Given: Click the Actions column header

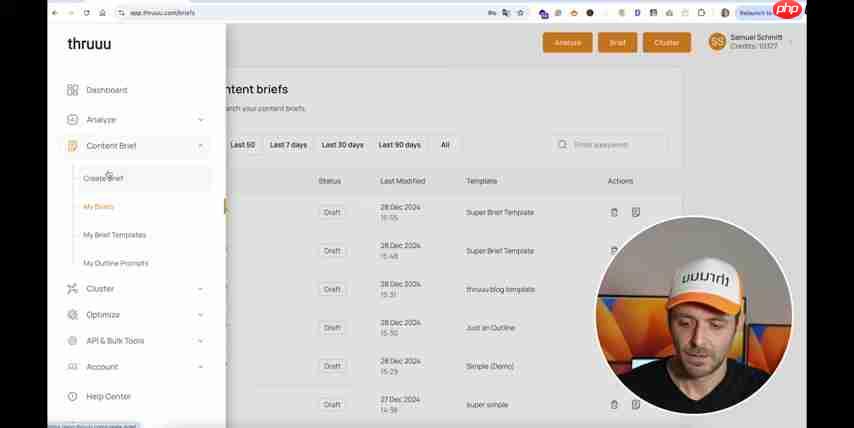Looking at the screenshot, I should click(620, 181).
